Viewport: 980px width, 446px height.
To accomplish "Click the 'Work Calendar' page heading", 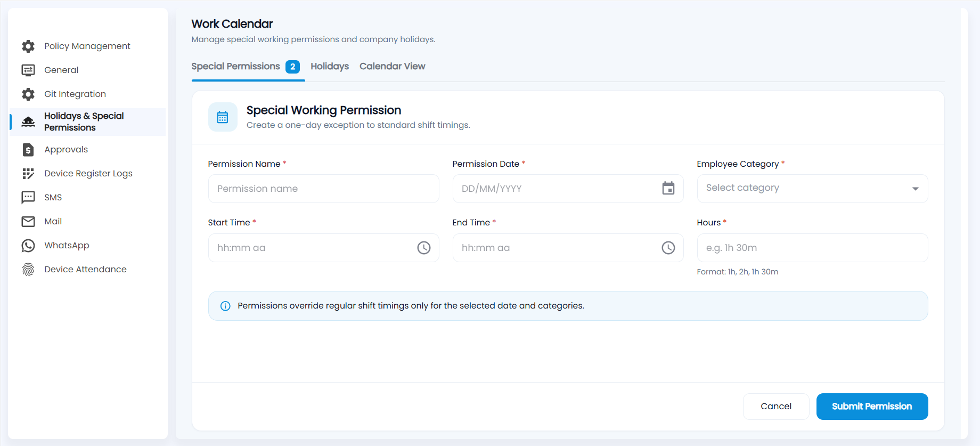I will (x=232, y=24).
